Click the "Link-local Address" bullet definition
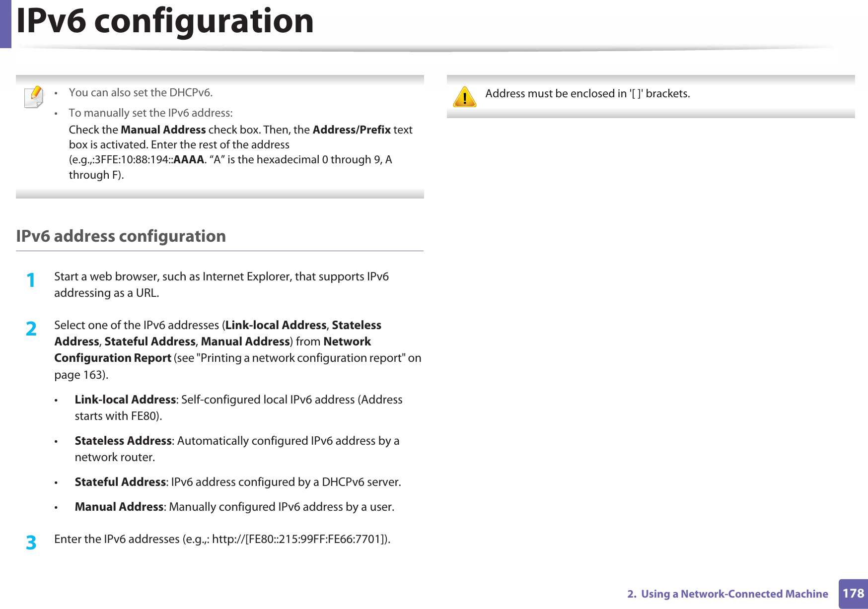Screen dimensions: 868x609 click(x=238, y=407)
